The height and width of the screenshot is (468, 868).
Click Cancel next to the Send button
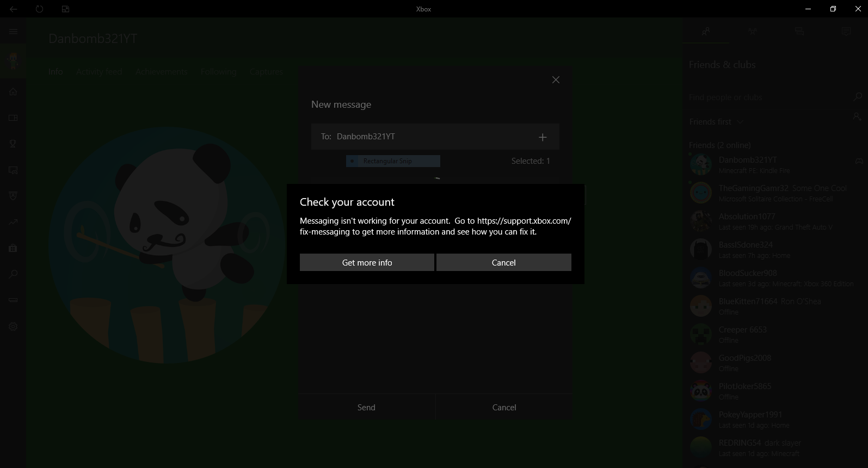pos(504,408)
